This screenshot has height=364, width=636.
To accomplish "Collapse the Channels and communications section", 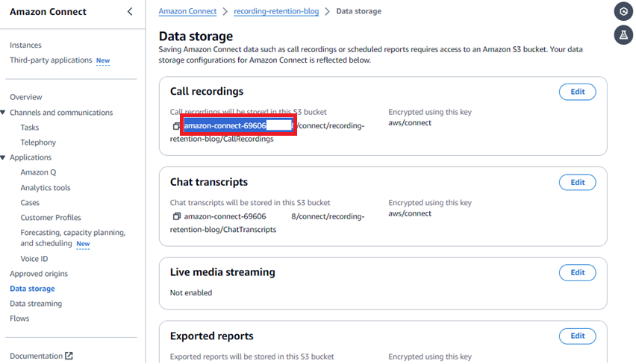I will click(4, 113).
